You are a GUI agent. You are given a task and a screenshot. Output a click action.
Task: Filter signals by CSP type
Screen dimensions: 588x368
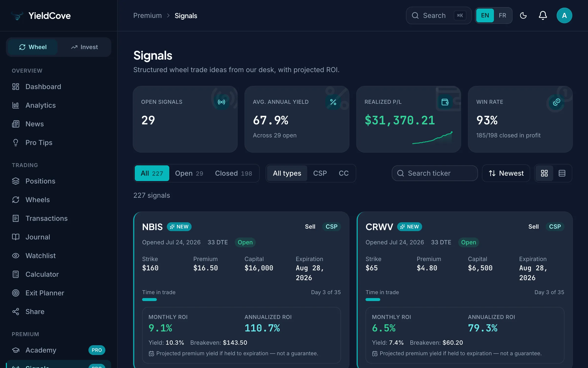(320, 173)
